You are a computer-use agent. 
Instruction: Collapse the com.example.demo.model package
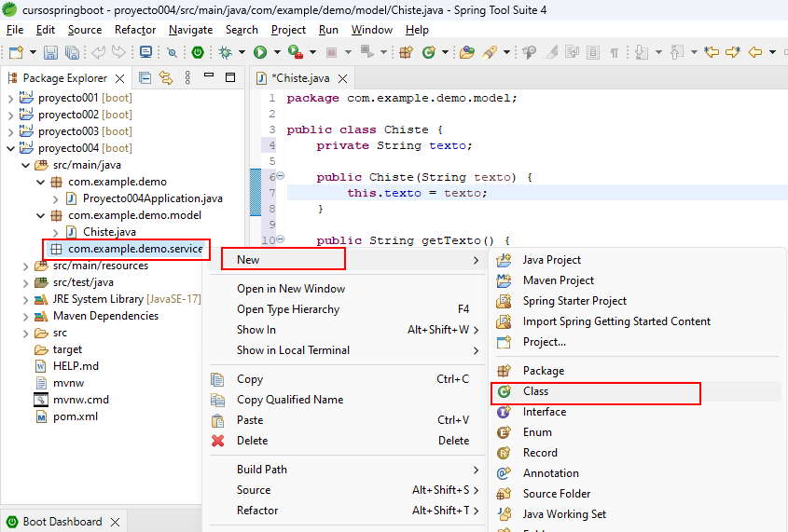41,216
